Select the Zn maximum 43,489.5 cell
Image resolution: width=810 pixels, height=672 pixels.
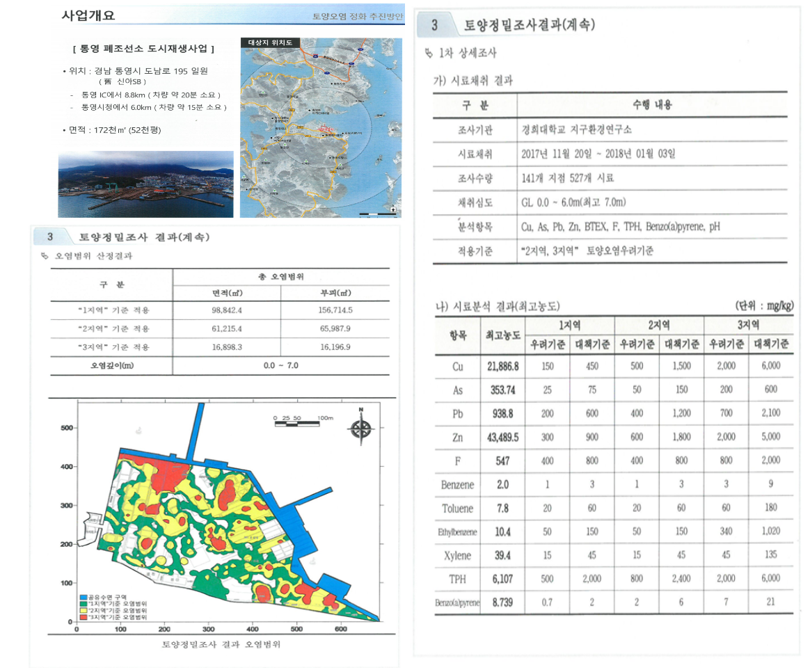[x=503, y=438]
